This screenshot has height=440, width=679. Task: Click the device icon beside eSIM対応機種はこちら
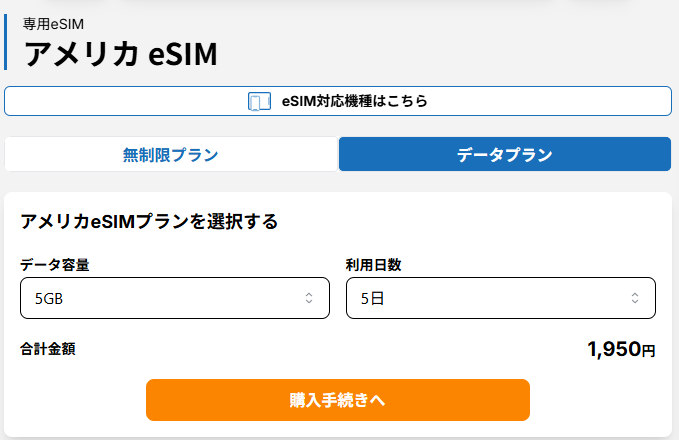(x=260, y=101)
